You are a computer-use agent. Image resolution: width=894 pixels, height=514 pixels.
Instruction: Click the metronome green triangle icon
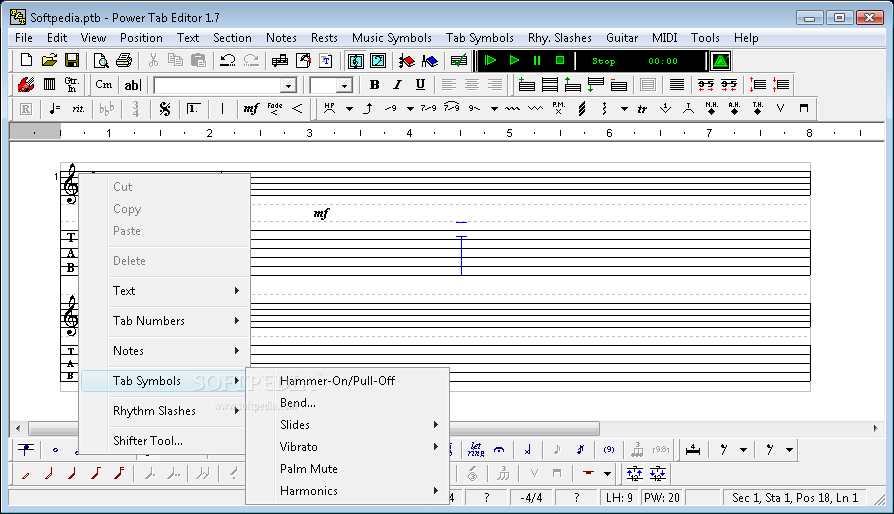click(721, 61)
